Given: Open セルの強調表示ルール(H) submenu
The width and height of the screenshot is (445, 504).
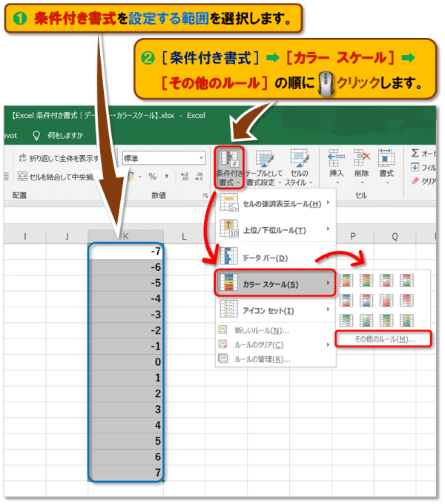Looking at the screenshot, I should pos(275,203).
